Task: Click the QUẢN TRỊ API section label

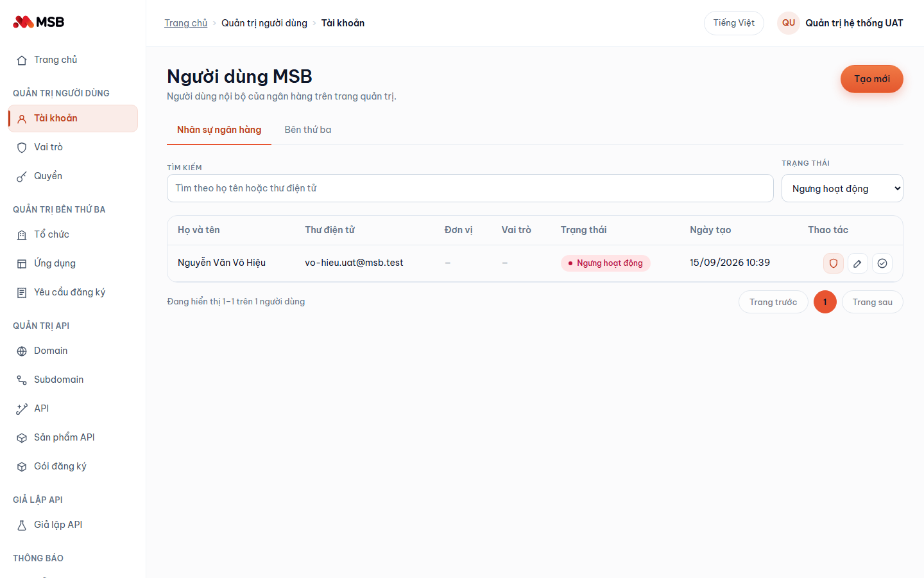Action: 41,326
